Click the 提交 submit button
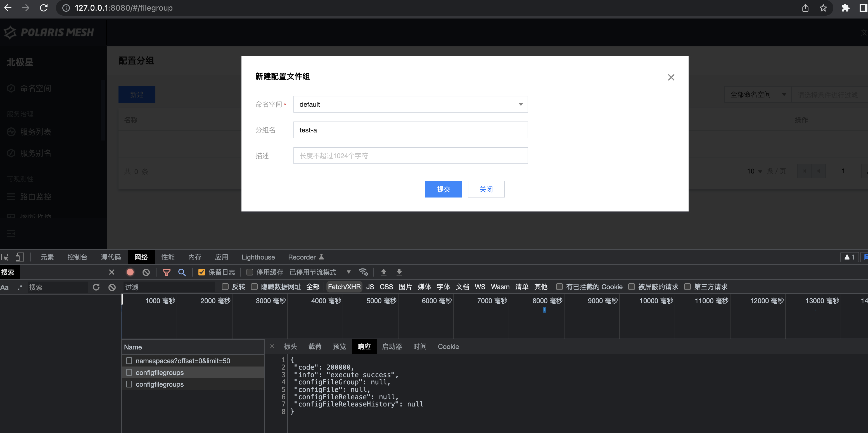 (x=444, y=189)
